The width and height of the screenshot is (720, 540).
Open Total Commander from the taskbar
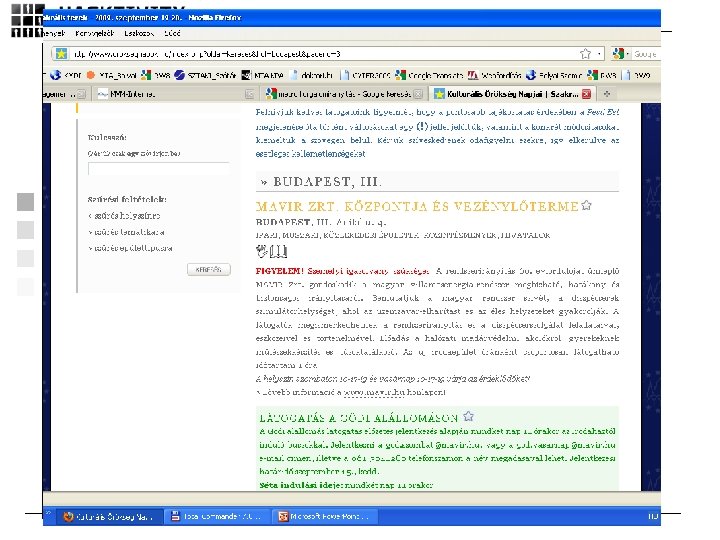pos(215,517)
